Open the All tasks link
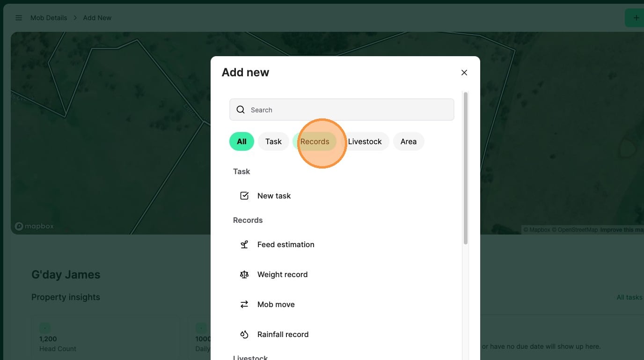Viewport: 644px width, 360px height. pos(629,297)
